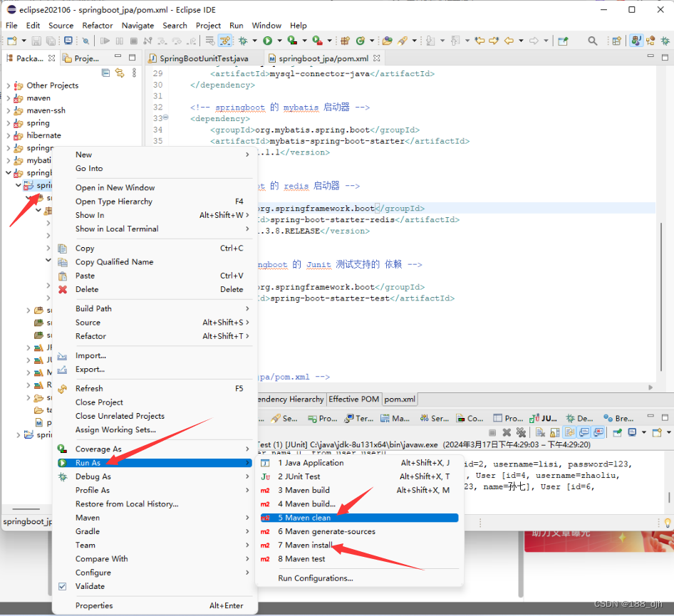Toggle Scroll Lock in Console toolbar

pyautogui.click(x=555, y=432)
